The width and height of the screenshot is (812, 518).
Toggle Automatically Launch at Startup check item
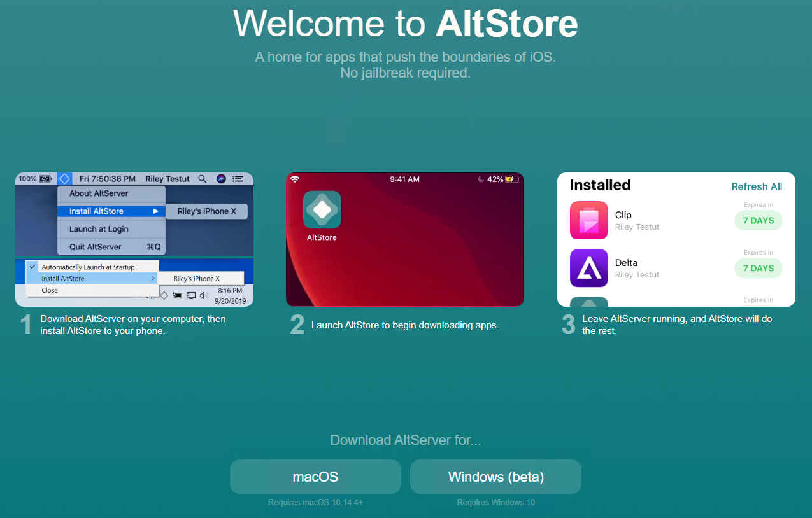pos(92,267)
